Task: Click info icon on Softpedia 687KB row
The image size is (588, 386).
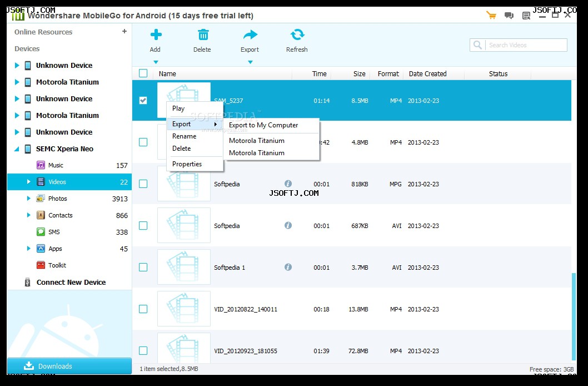Action: click(x=288, y=225)
